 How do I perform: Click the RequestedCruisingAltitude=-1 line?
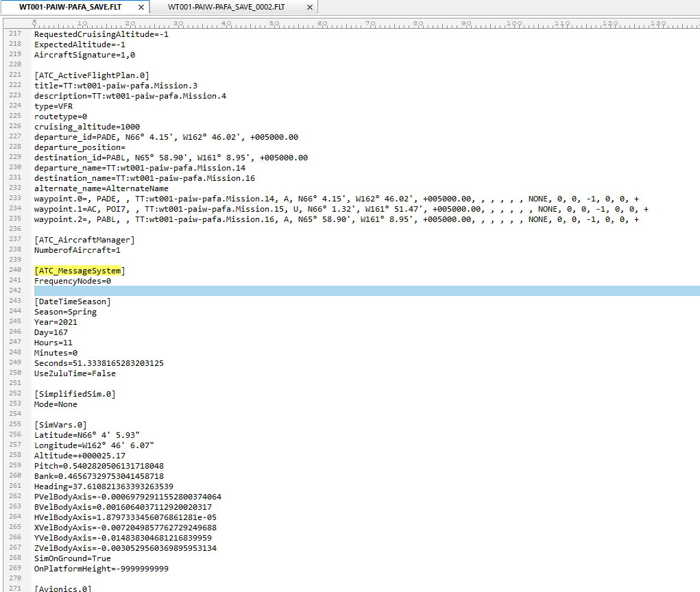pyautogui.click(x=101, y=34)
